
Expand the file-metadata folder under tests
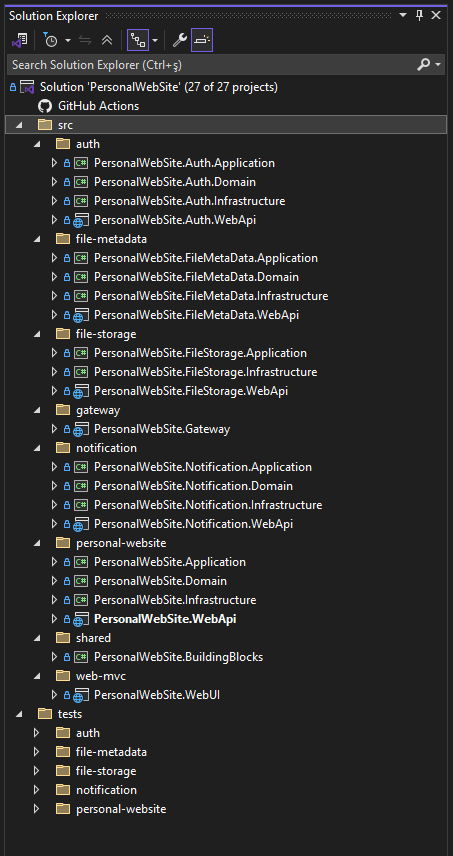click(37, 752)
